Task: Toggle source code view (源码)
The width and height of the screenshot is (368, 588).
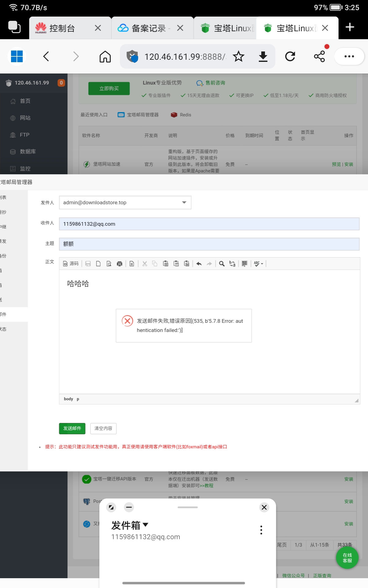Action: click(71, 264)
